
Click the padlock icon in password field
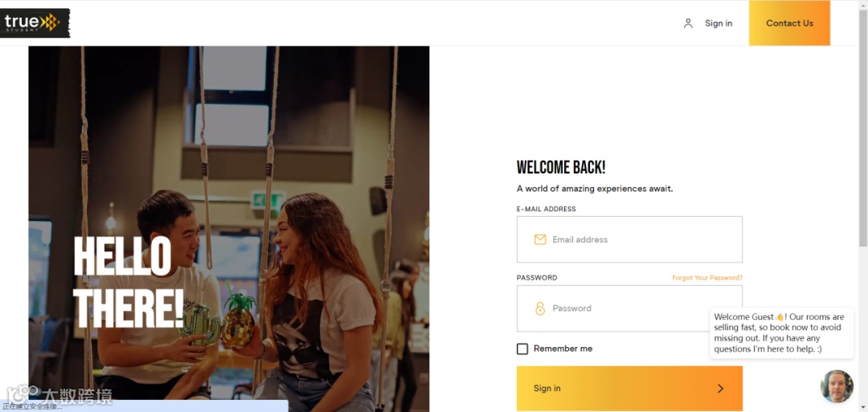coord(540,308)
